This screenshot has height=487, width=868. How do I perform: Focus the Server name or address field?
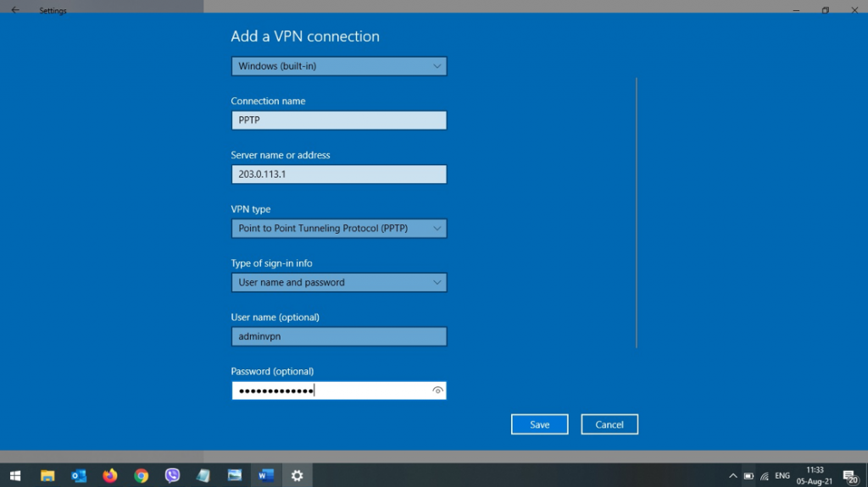click(x=338, y=174)
